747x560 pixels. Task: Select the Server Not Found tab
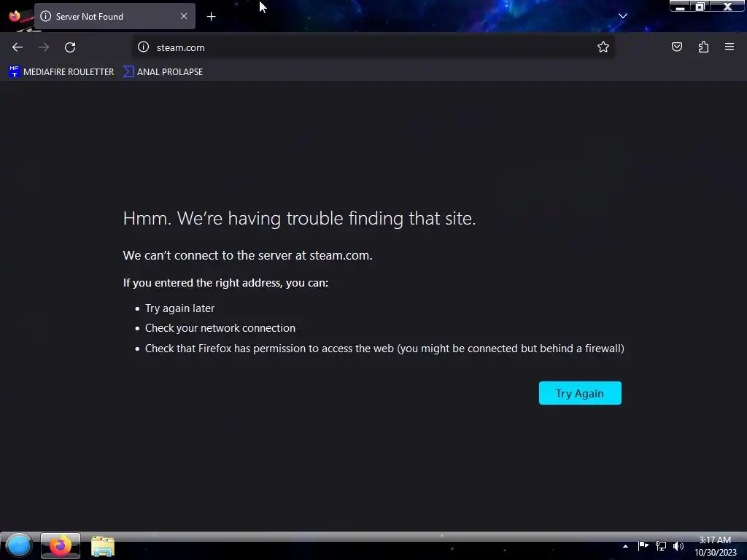[x=115, y=16]
